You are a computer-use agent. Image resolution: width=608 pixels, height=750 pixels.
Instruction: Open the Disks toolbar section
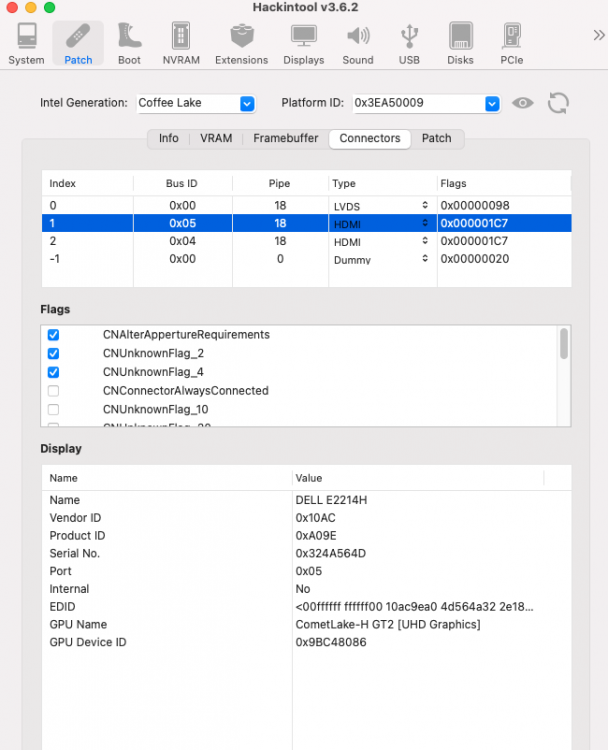point(460,44)
